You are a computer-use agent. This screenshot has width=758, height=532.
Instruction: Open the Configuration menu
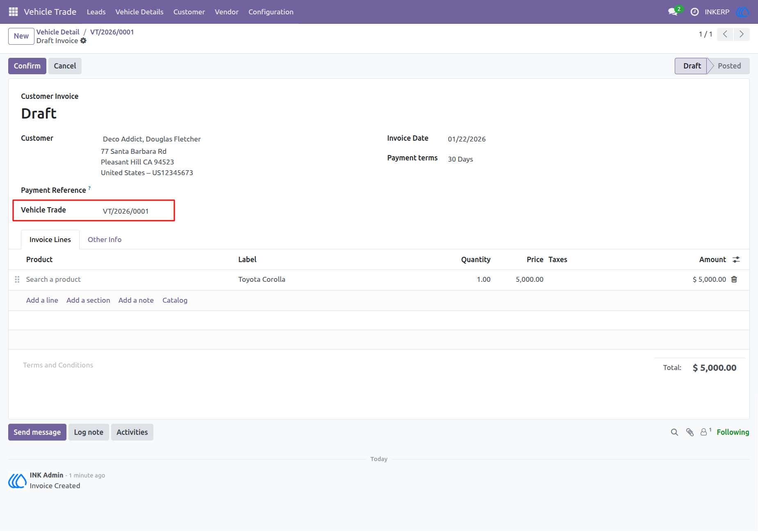(271, 12)
